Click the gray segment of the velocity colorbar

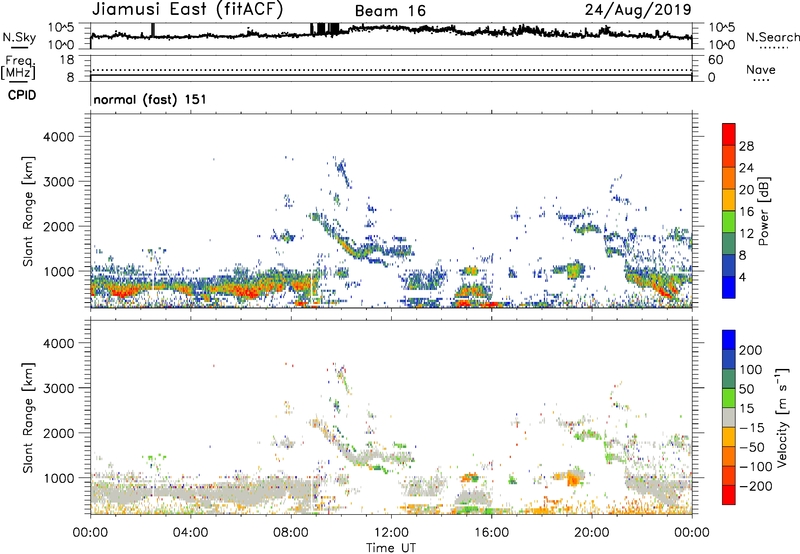pyautogui.click(x=729, y=418)
